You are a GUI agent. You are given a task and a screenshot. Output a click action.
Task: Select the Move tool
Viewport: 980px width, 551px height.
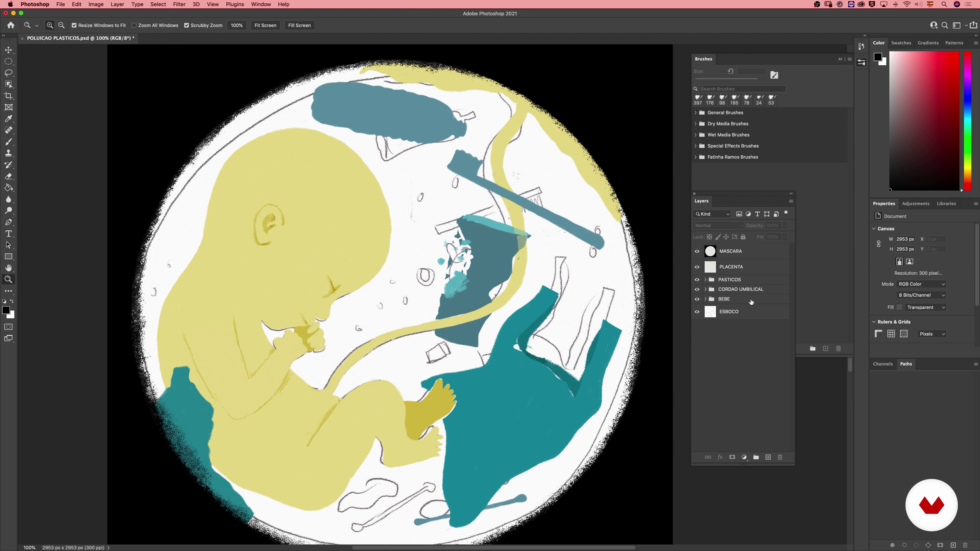coord(8,50)
